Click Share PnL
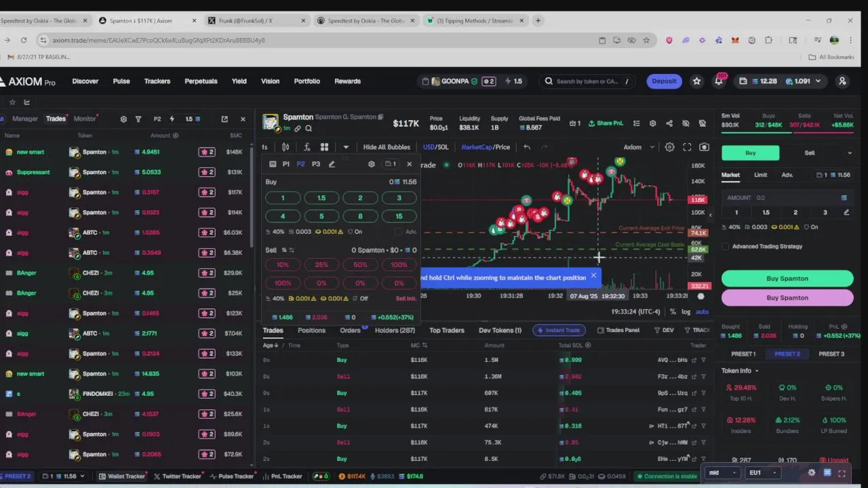The width and height of the screenshot is (868, 488). click(606, 123)
